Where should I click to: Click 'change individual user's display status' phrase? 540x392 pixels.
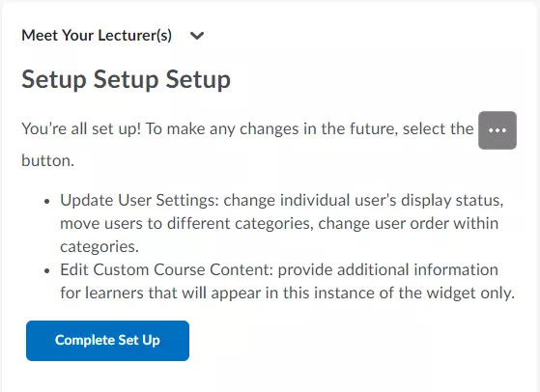point(363,200)
